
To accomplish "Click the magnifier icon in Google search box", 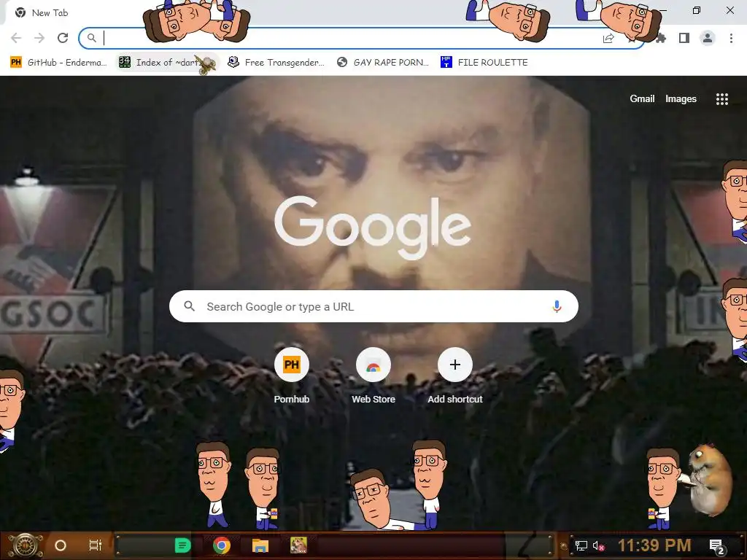I will pos(189,306).
